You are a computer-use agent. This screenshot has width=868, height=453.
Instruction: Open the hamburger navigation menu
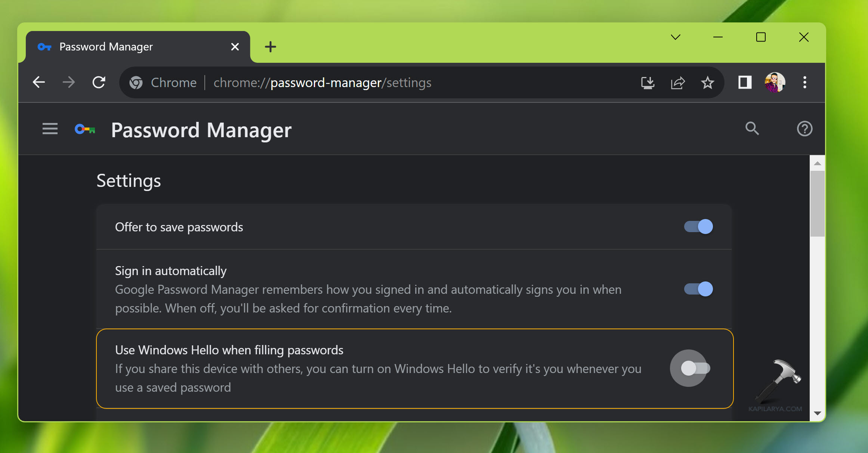(50, 129)
